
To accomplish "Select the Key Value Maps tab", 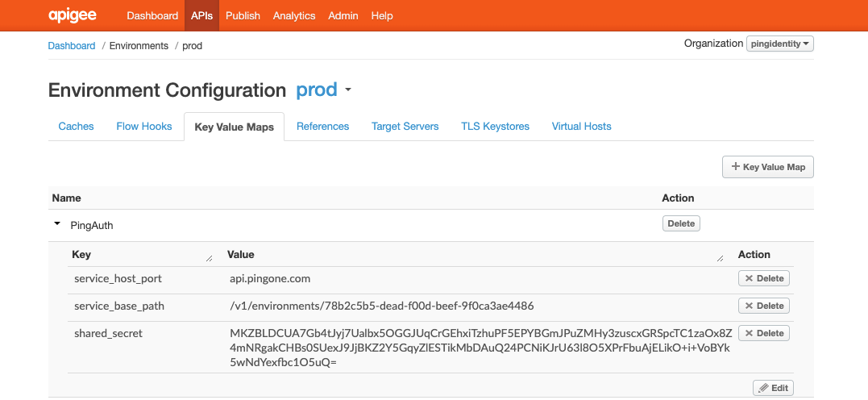I will pos(235,127).
